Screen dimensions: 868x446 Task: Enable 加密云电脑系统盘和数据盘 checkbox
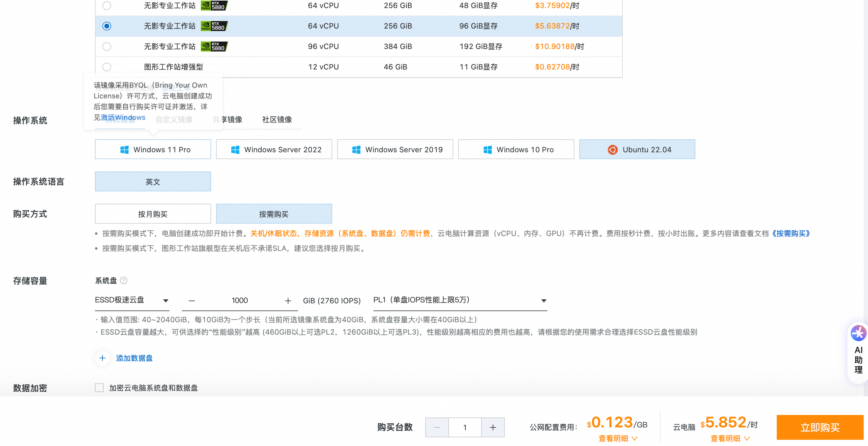click(x=99, y=388)
